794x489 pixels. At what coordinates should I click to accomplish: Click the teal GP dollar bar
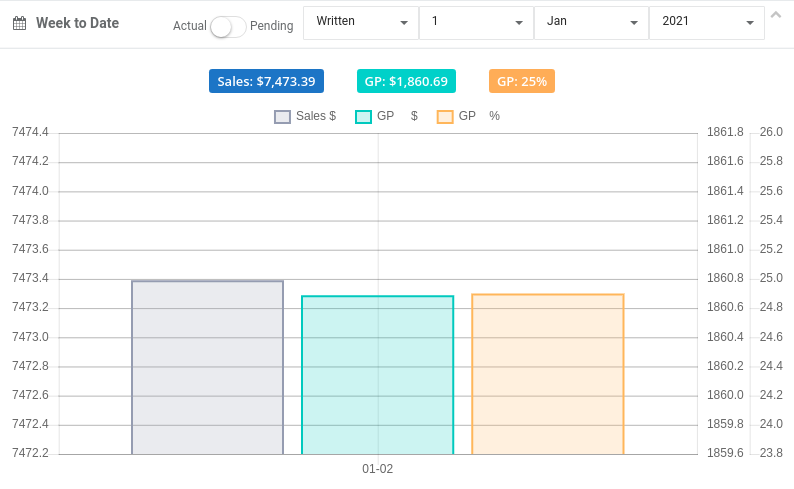coord(378,375)
